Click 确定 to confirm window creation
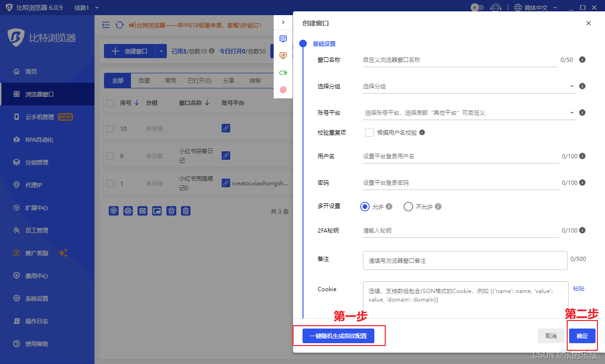The height and width of the screenshot is (364, 605). (582, 336)
